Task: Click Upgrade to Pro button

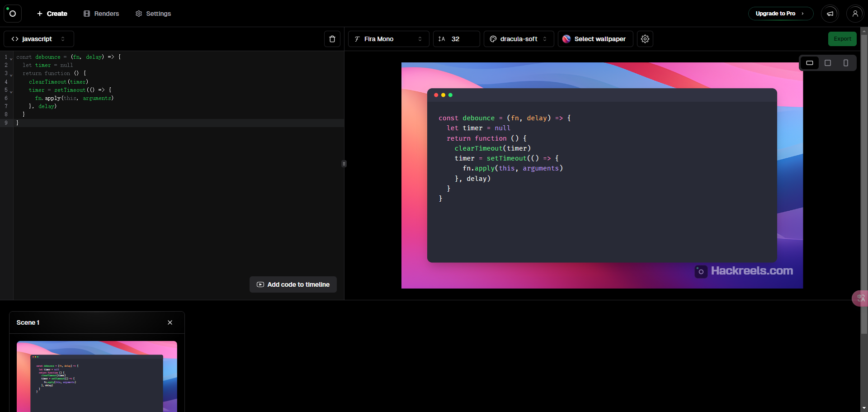Action: [x=781, y=14]
